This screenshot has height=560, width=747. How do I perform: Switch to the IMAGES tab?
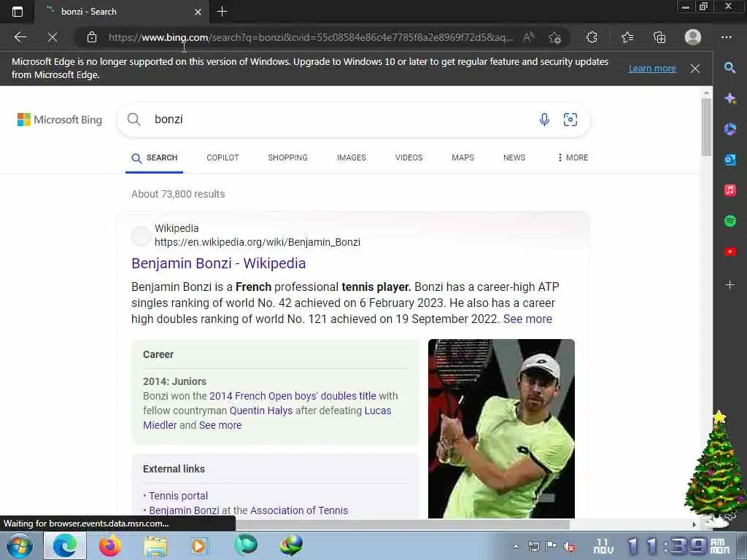tap(352, 157)
